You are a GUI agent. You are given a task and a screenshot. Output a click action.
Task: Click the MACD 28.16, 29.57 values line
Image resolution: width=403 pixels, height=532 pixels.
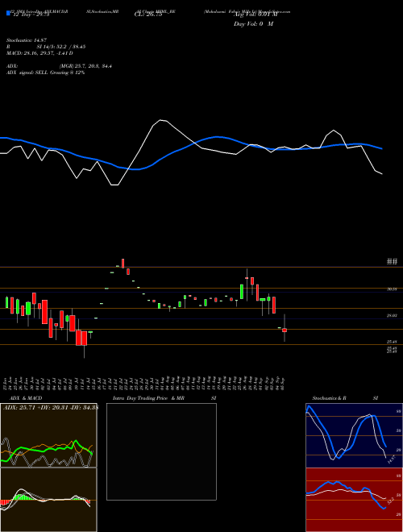pos(39,53)
